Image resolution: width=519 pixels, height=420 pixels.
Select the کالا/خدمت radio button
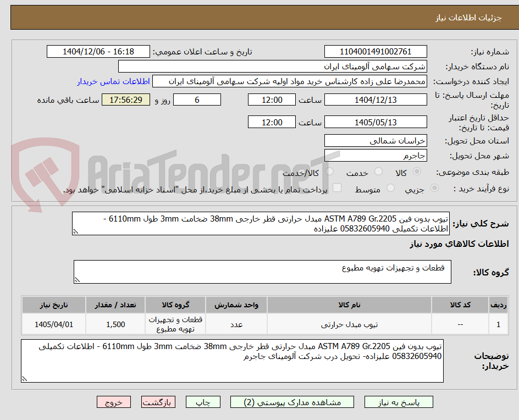tap(329, 172)
